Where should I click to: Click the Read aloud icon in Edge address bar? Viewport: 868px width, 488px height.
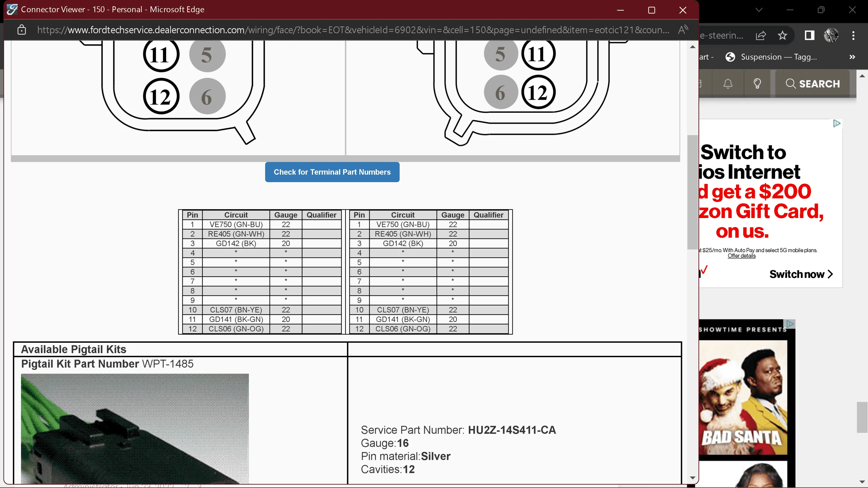(x=683, y=30)
